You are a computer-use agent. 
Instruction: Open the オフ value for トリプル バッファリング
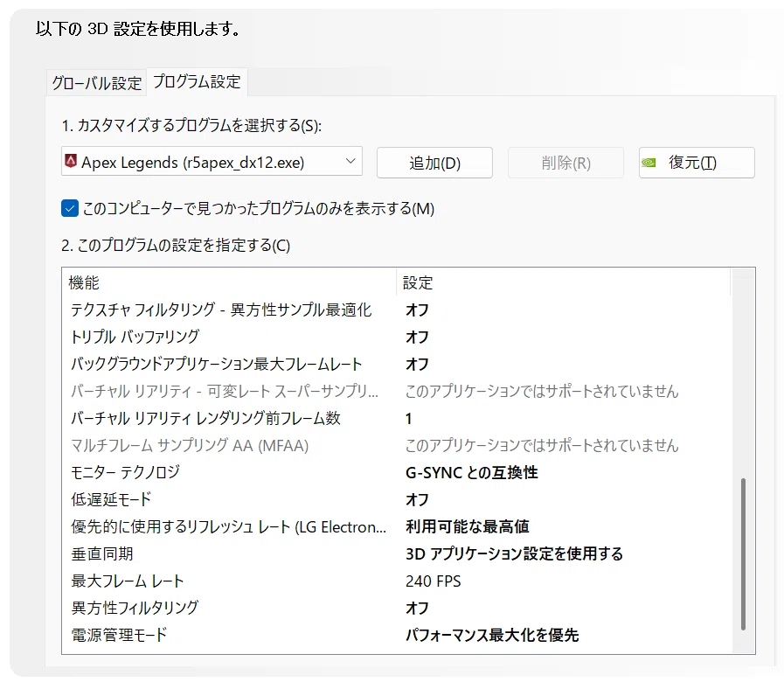[x=417, y=337]
